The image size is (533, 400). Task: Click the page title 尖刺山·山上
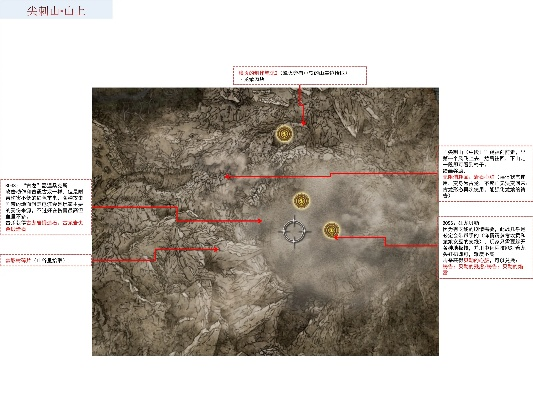[x=56, y=11]
